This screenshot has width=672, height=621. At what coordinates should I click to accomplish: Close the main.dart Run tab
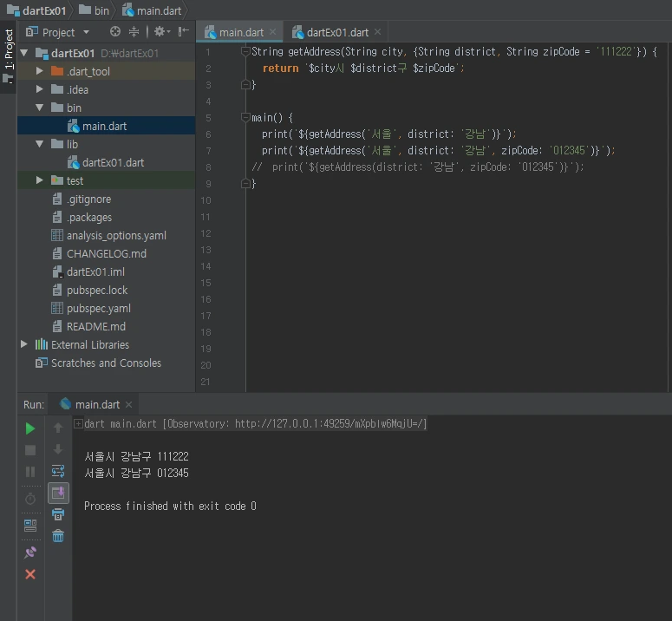point(128,404)
